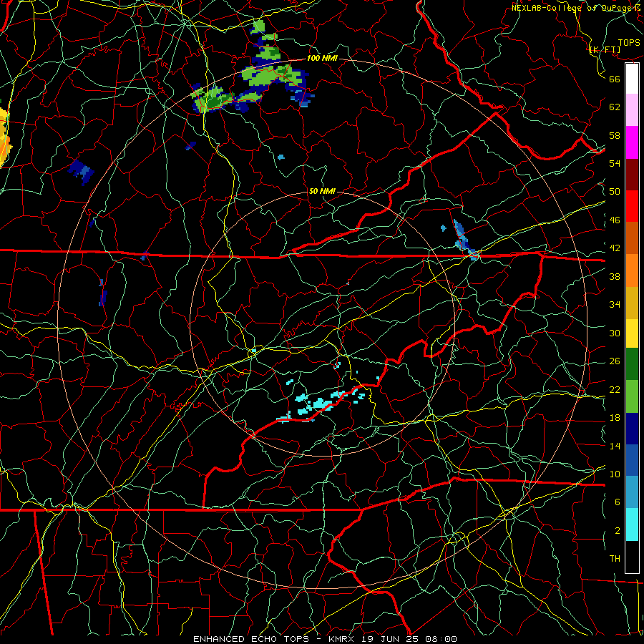The height and width of the screenshot is (644, 644).
Task: Click the "NEXLAB-College of DuPage" credit text
Action: [x=572, y=8]
